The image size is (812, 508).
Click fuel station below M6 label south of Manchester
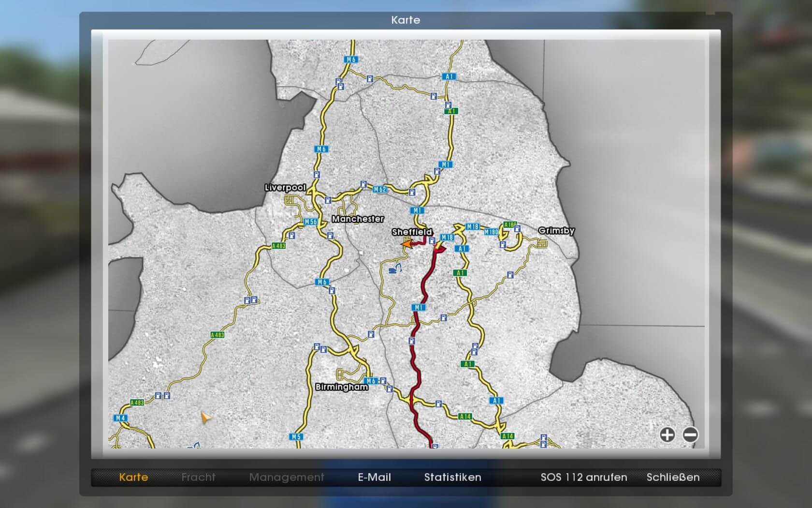(332, 291)
